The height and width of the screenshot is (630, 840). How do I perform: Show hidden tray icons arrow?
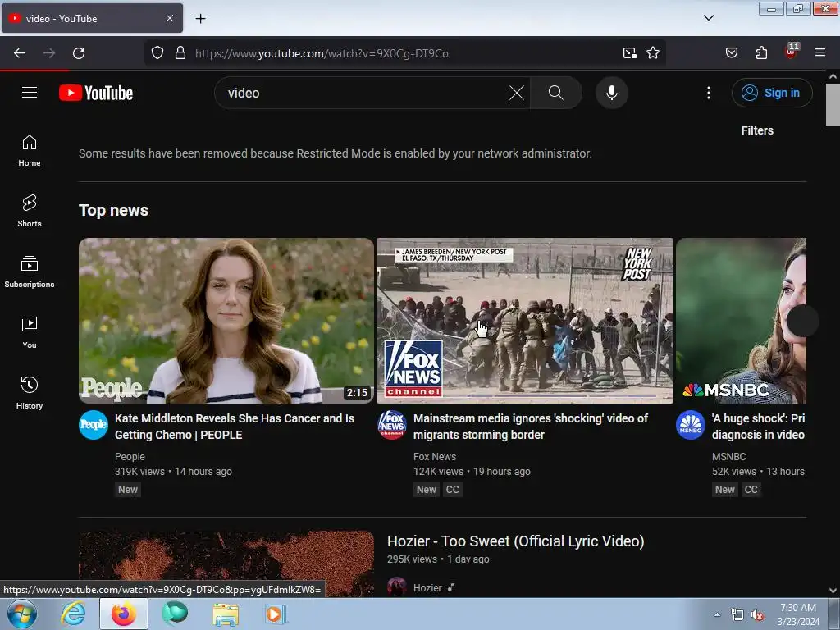tap(717, 614)
